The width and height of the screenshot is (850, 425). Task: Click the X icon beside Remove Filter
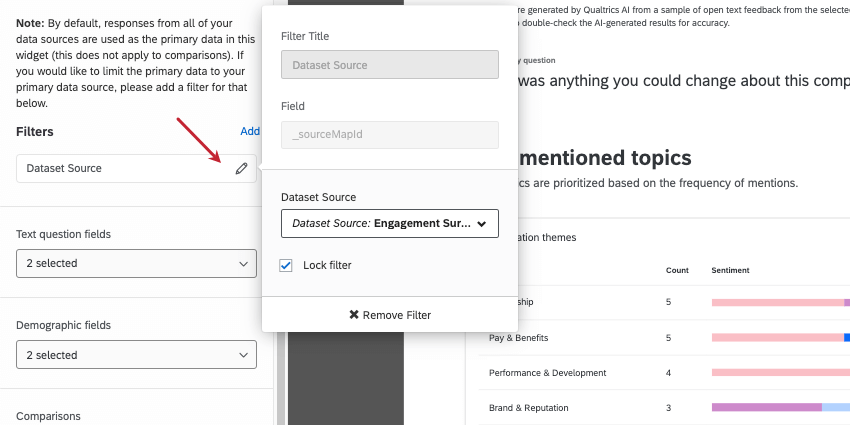coord(354,315)
